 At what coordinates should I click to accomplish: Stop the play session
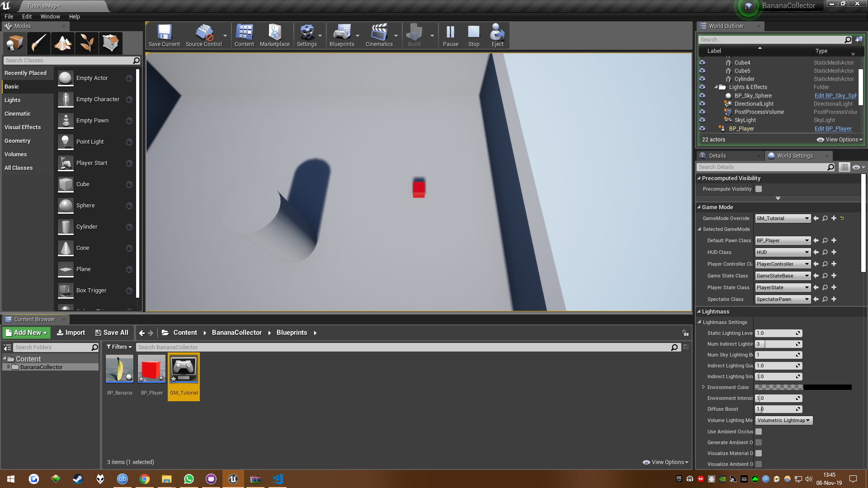[x=474, y=35]
